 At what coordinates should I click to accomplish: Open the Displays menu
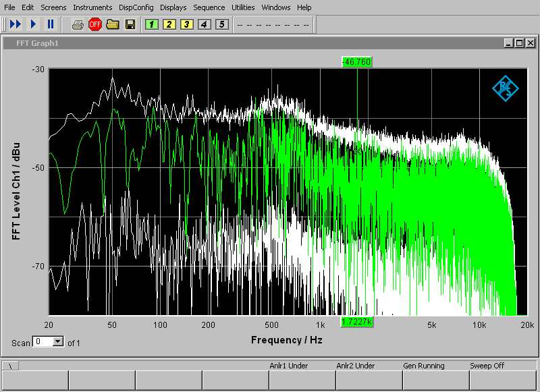point(173,7)
